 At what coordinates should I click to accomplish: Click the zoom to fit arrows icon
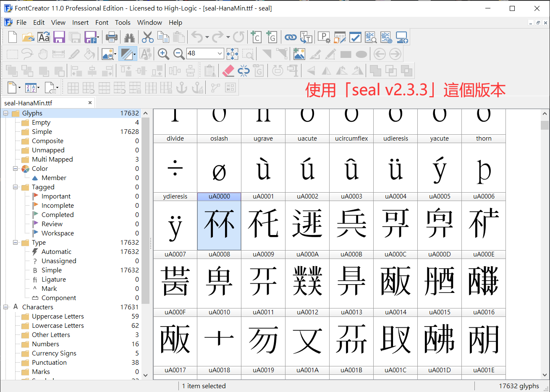[232, 54]
